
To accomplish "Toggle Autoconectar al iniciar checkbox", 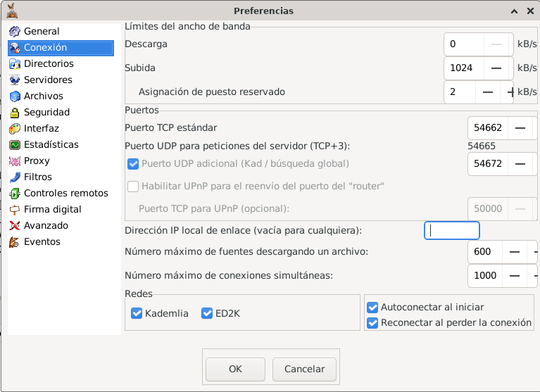I will [x=372, y=307].
